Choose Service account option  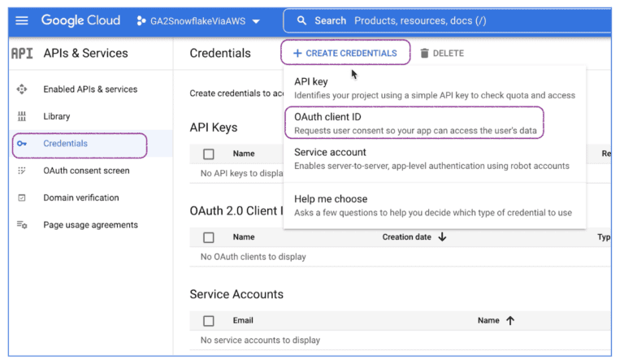(x=435, y=158)
